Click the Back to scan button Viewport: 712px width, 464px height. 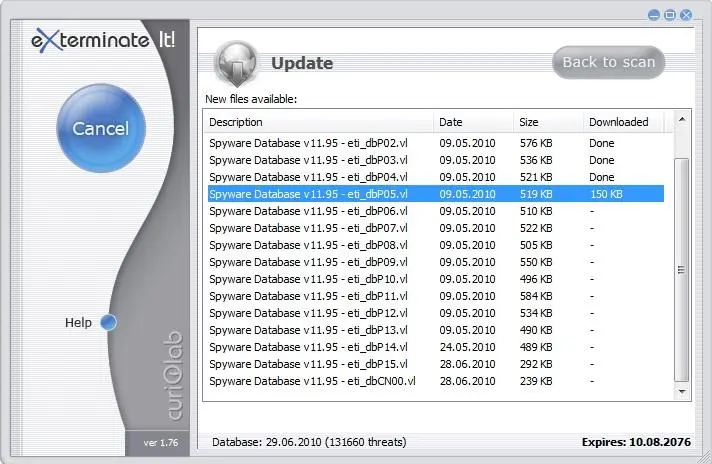[x=608, y=62]
